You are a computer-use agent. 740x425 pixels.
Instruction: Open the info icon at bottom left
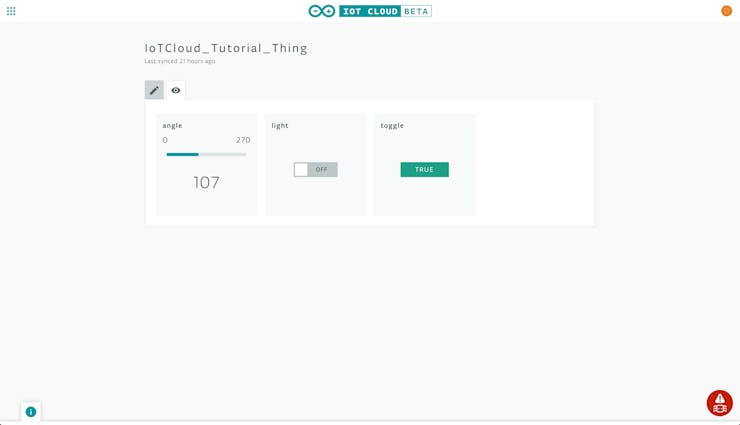click(31, 412)
